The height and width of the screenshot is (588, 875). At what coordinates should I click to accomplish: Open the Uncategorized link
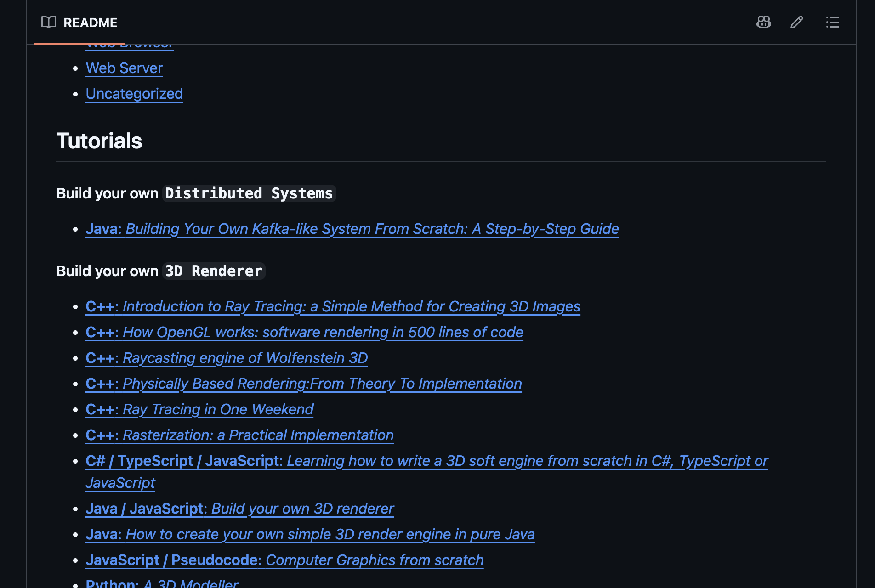134,94
